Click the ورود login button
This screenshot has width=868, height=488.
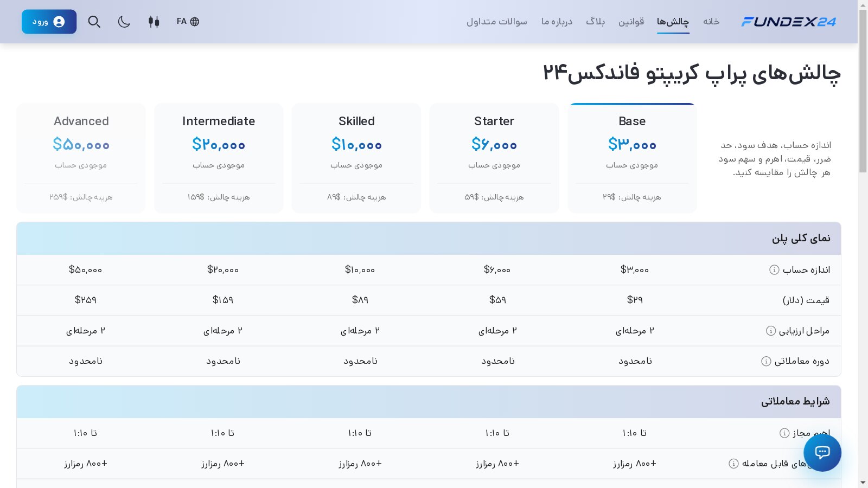49,22
